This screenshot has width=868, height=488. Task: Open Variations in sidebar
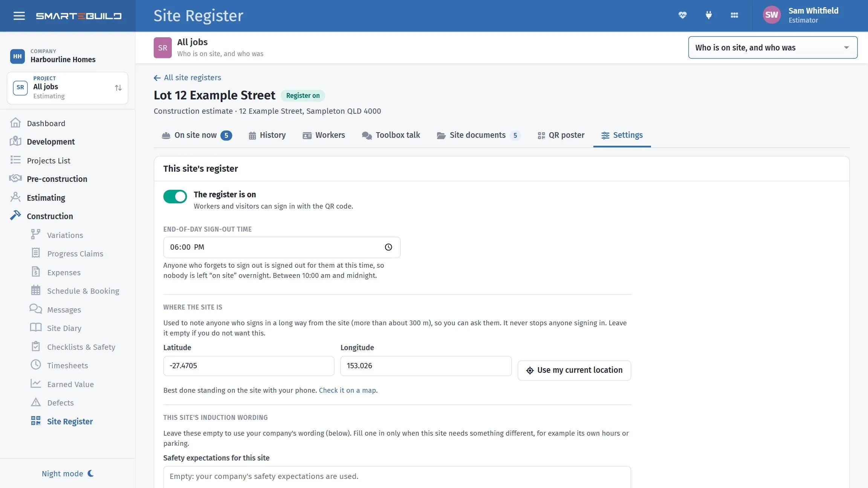tap(65, 235)
